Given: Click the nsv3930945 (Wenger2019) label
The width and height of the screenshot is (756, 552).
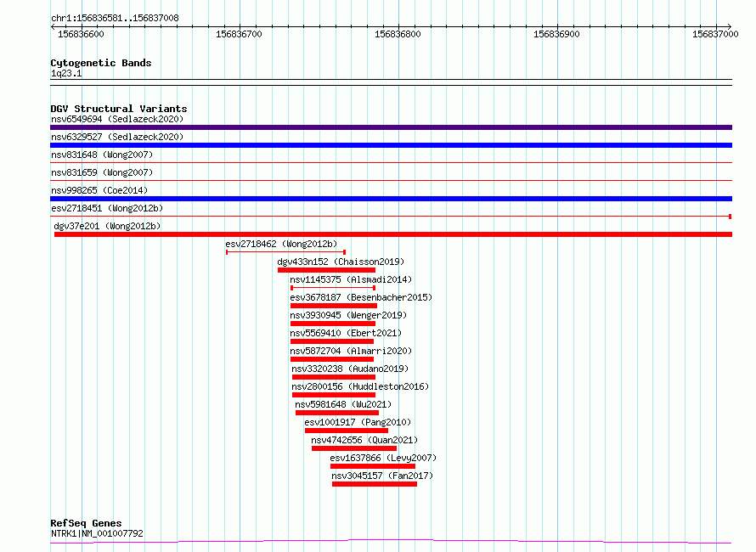Looking at the screenshot, I should (x=348, y=315).
